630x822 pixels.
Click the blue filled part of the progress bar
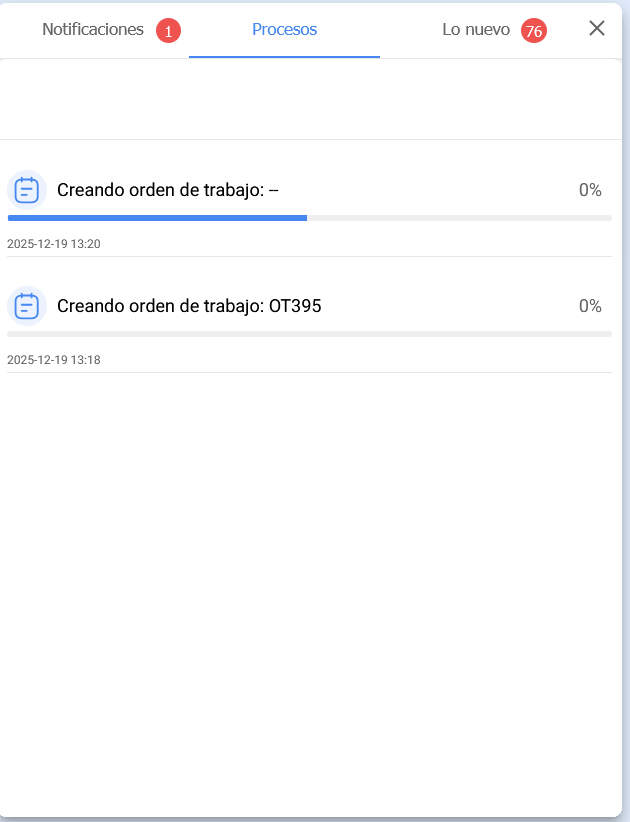point(157,217)
